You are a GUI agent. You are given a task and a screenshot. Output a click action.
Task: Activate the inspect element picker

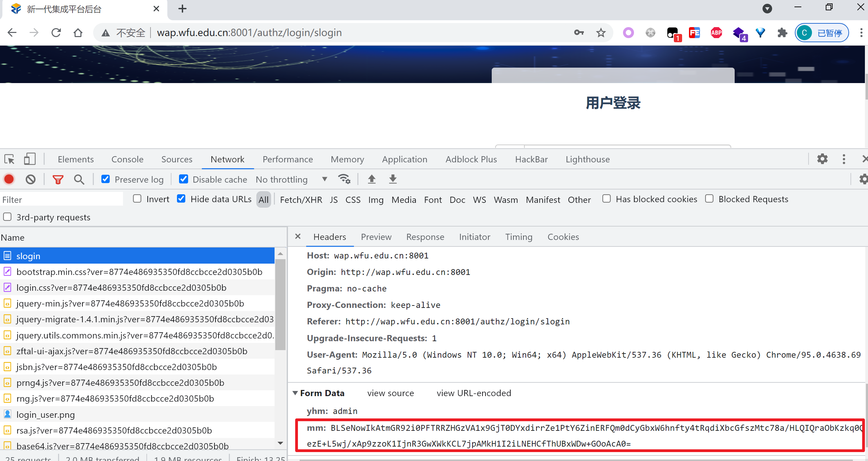click(9, 159)
